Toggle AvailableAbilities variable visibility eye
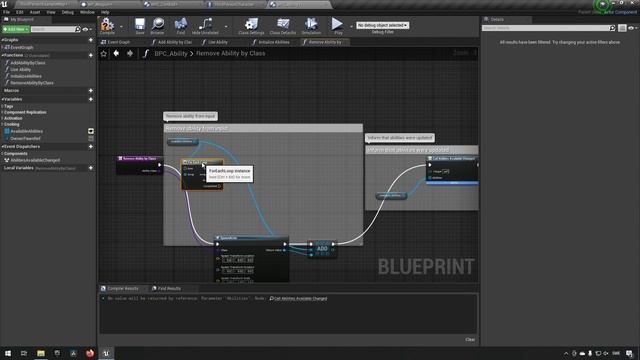 91,131
